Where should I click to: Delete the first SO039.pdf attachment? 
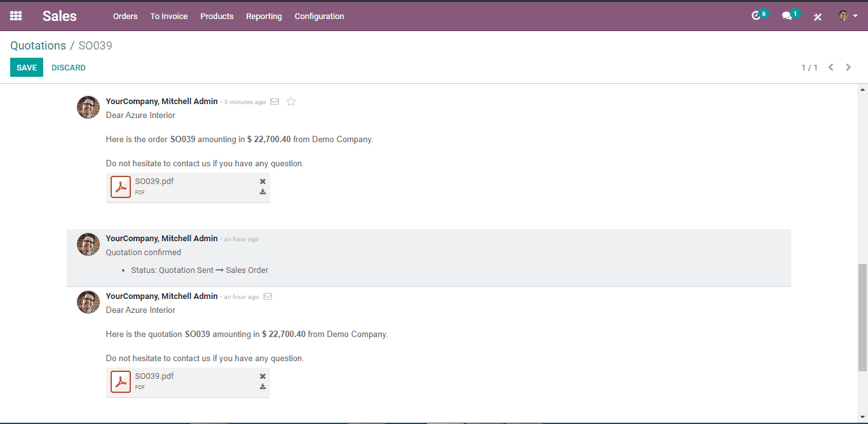[262, 182]
